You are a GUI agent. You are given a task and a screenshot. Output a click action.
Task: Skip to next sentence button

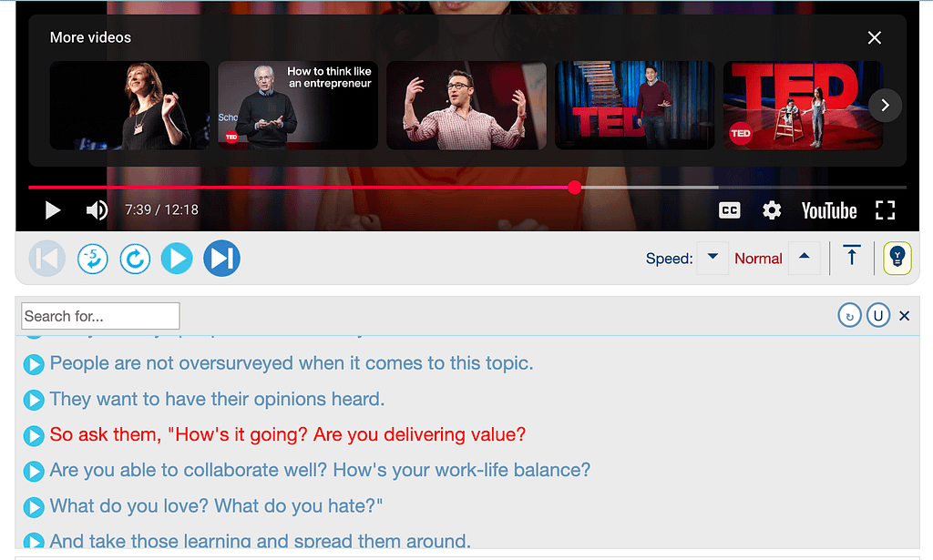coord(221,259)
